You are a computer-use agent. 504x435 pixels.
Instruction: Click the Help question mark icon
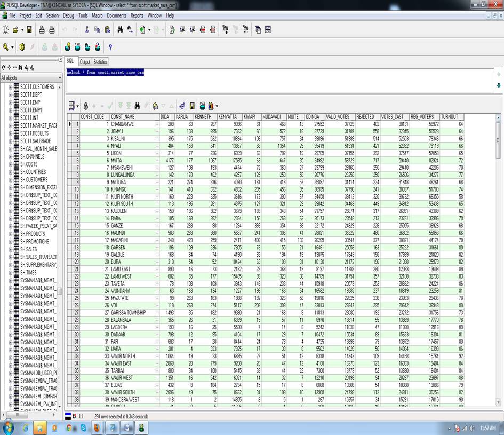pyautogui.click(x=110, y=47)
